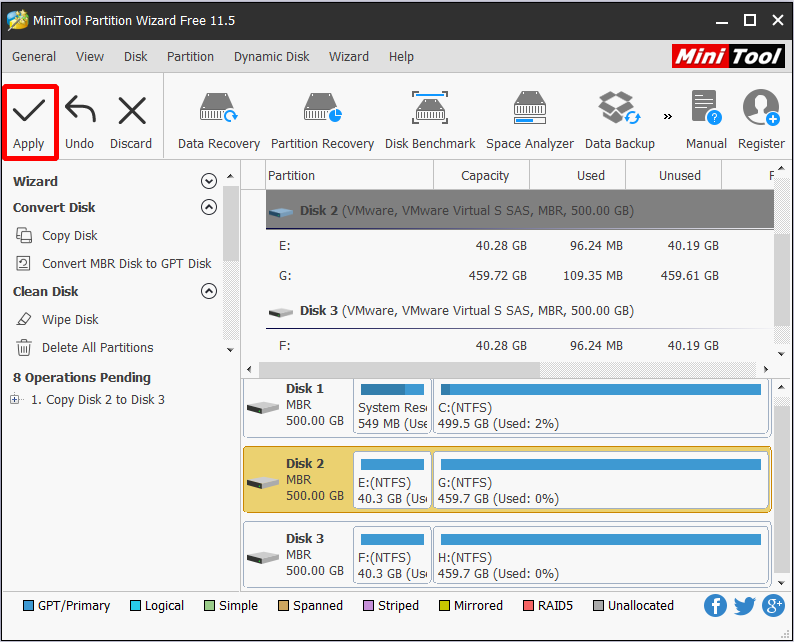The width and height of the screenshot is (794, 642).
Task: Expand the Wizard section
Action: (209, 181)
